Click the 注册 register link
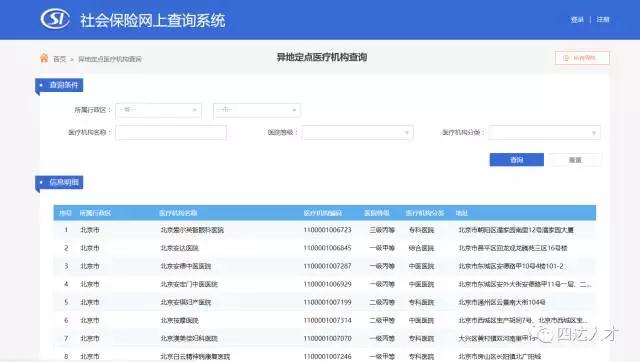 click(603, 20)
